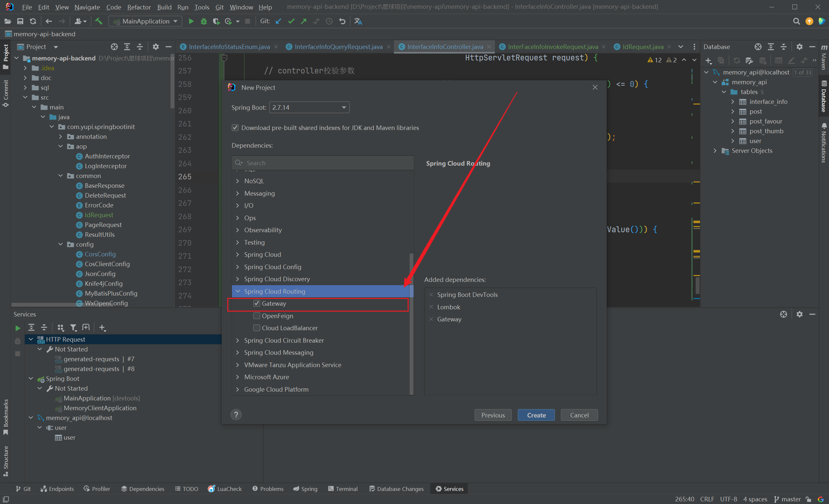
Task: Select AuthInterceptor in Project tree
Action: coord(107,156)
